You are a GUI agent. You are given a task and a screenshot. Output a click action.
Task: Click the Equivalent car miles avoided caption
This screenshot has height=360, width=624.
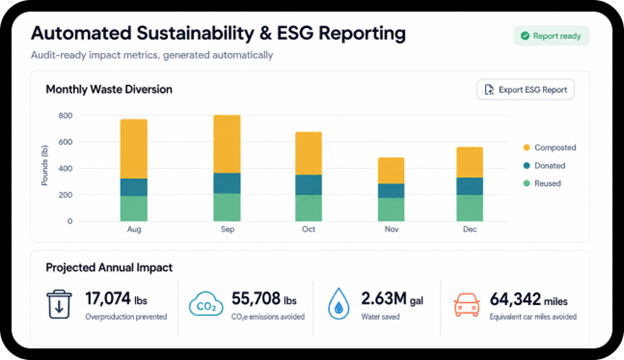coord(533,317)
